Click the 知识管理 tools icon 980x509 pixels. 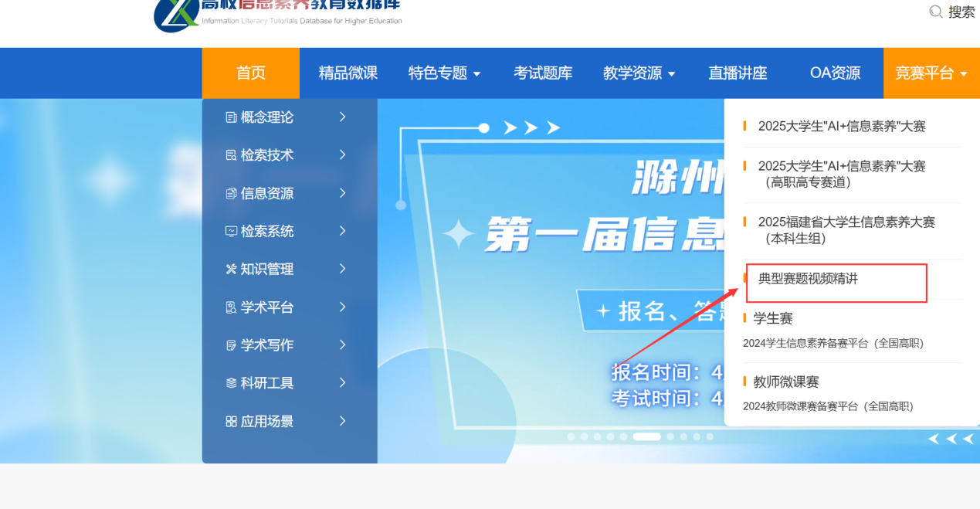click(x=231, y=269)
